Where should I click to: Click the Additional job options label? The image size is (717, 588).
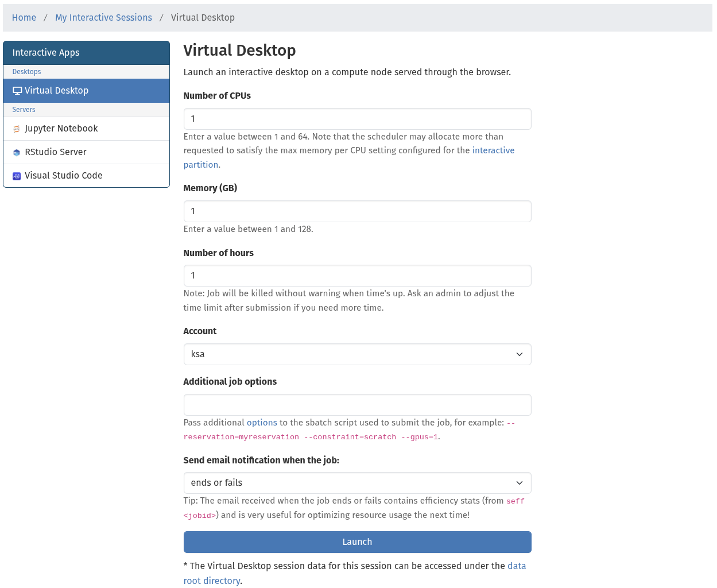230,382
